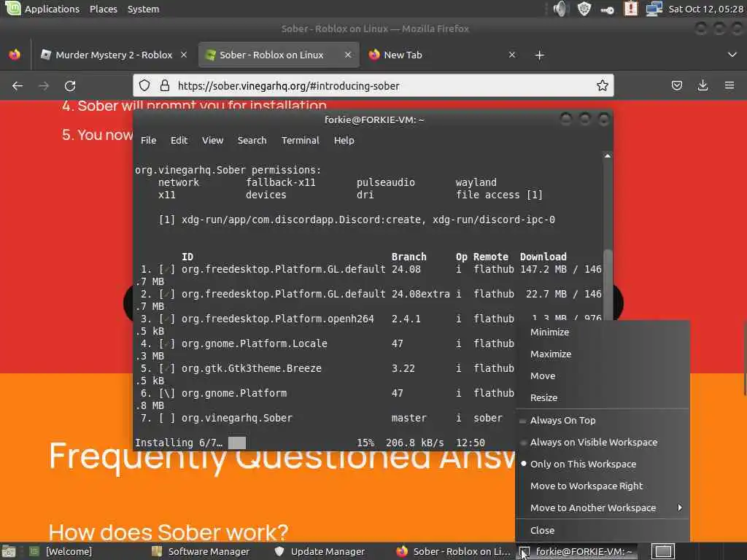Click the date and time clock

pos(705,9)
